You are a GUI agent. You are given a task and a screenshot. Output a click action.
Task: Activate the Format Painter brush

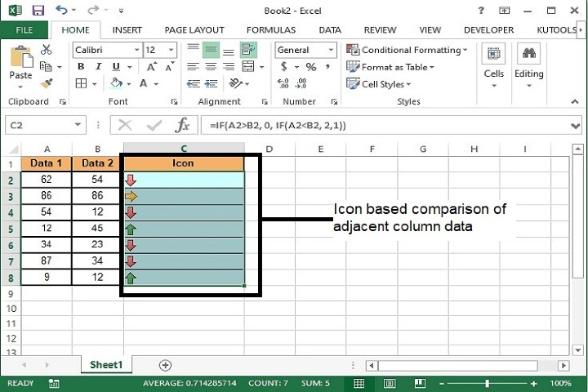(47, 83)
